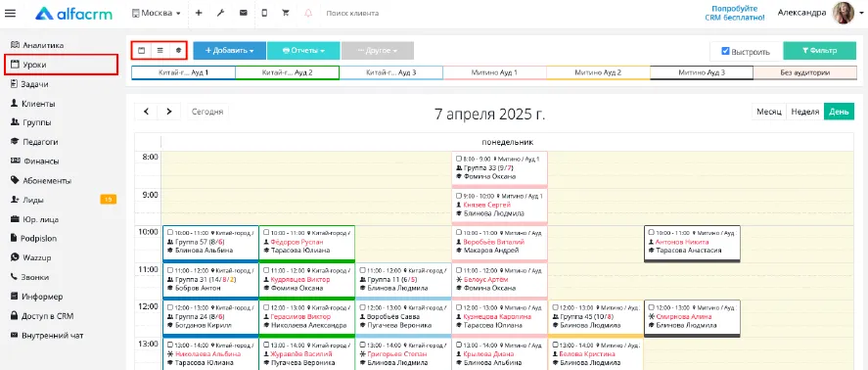Click the plus quick-add icon in top bar

199,13
